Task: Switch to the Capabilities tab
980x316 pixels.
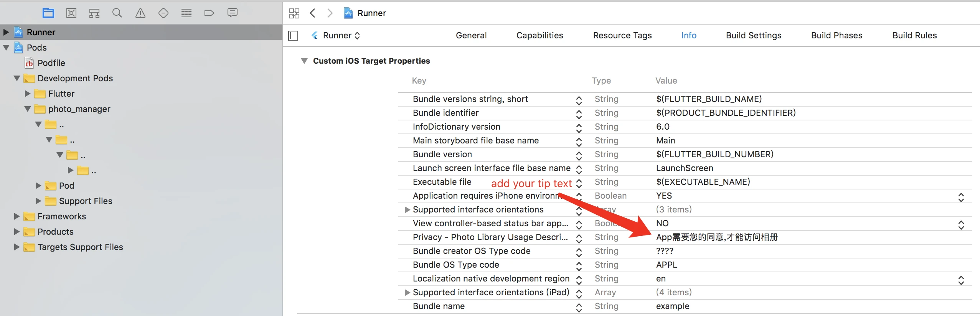Action: (539, 35)
